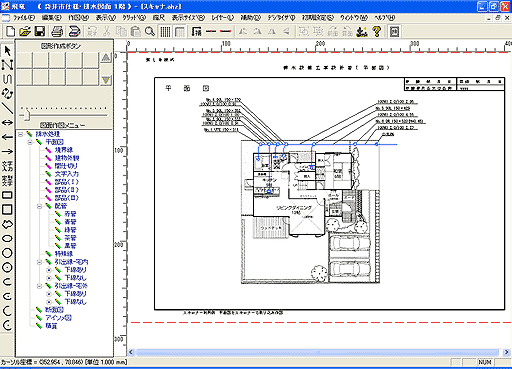
Task: Click the slider thumb in shape panel
Action: pyautogui.click(x=27, y=116)
